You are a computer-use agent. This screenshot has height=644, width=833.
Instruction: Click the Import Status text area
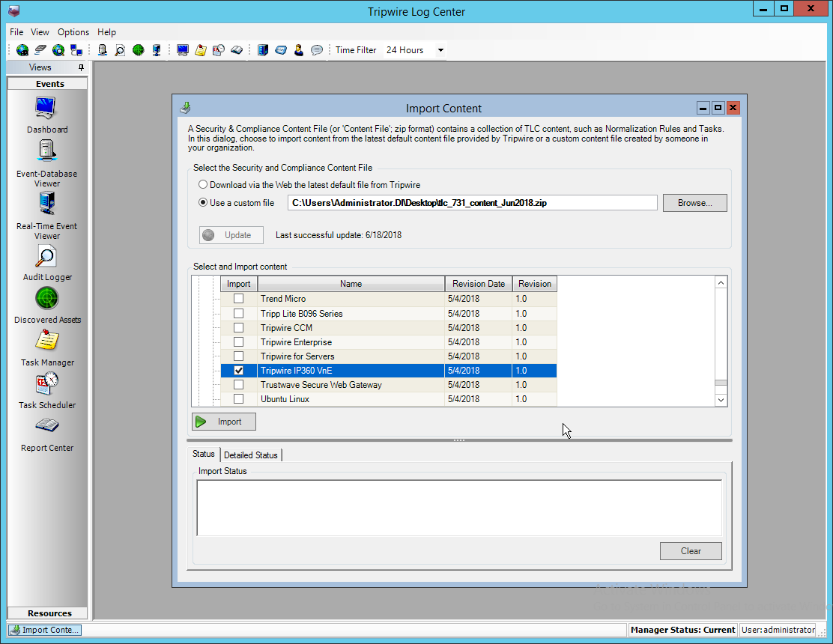click(459, 508)
